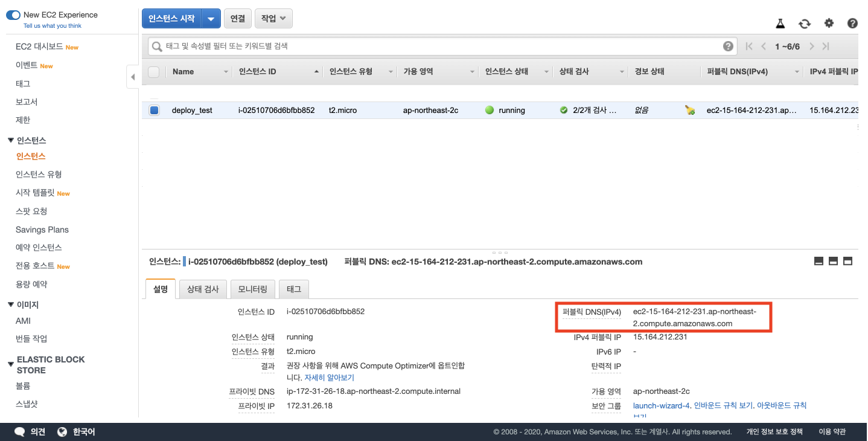Screen dimensions: 868x441
Task: Open the experiments flask icon
Action: [780, 24]
